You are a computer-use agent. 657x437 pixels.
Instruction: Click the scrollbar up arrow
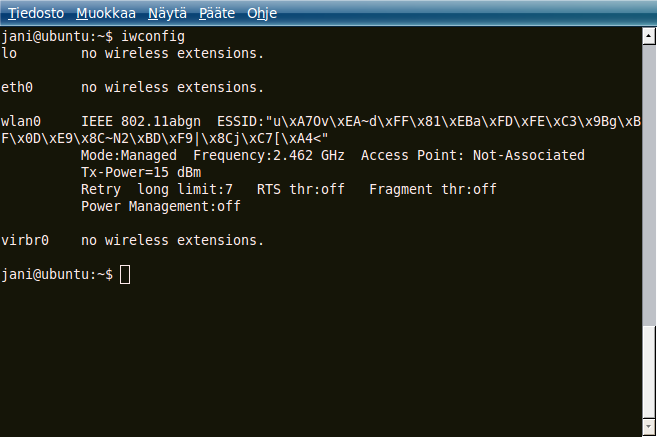click(x=649, y=36)
